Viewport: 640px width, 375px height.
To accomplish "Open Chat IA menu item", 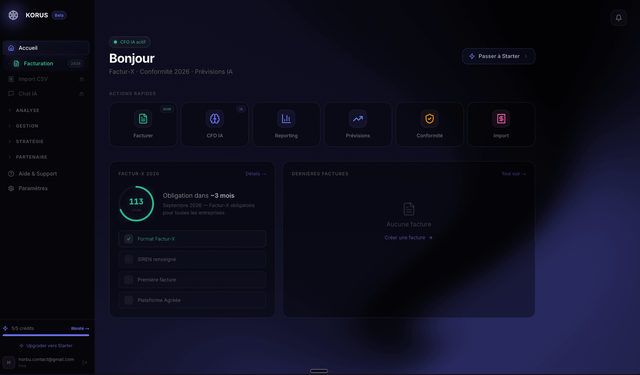I will tap(46, 93).
